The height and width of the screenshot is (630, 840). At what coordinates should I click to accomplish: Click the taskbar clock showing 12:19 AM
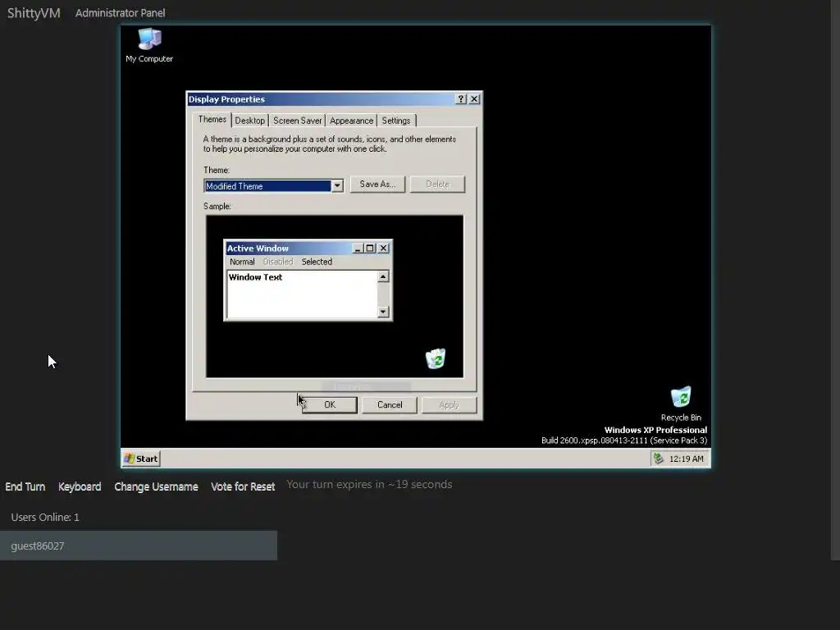pyautogui.click(x=687, y=459)
